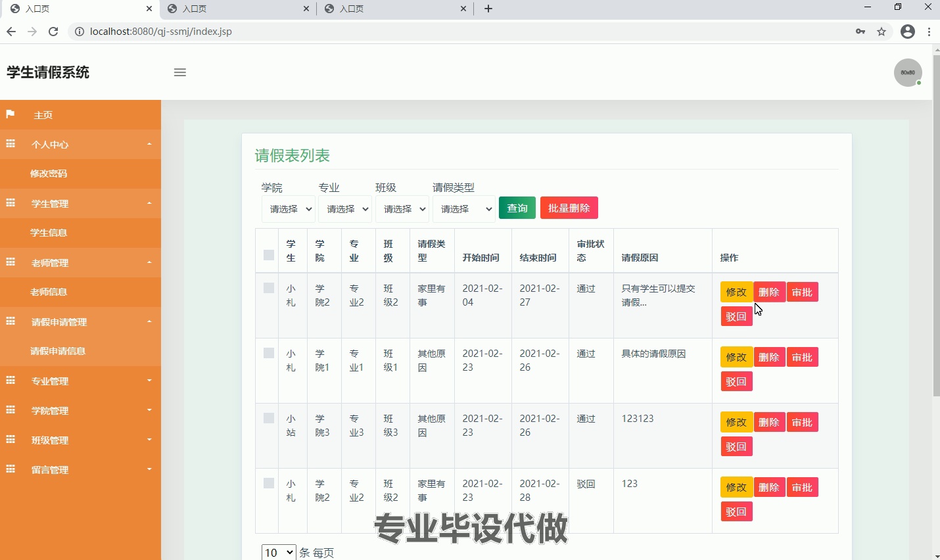Click the page vertical scrollbar thumb
This screenshot has width=940, height=560.
936,225
